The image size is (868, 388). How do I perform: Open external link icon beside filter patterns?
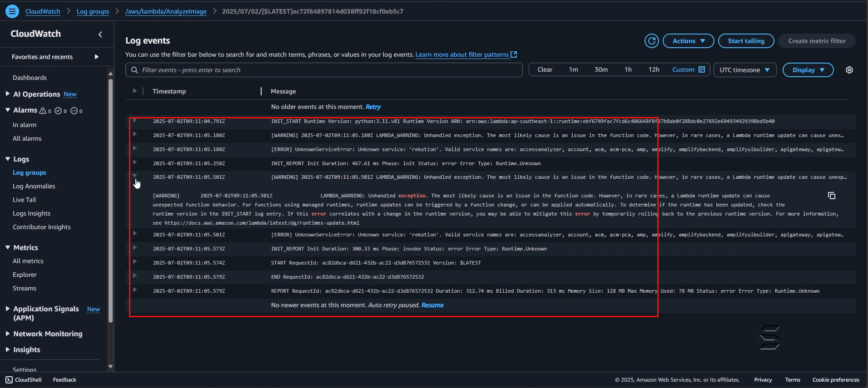pyautogui.click(x=514, y=54)
